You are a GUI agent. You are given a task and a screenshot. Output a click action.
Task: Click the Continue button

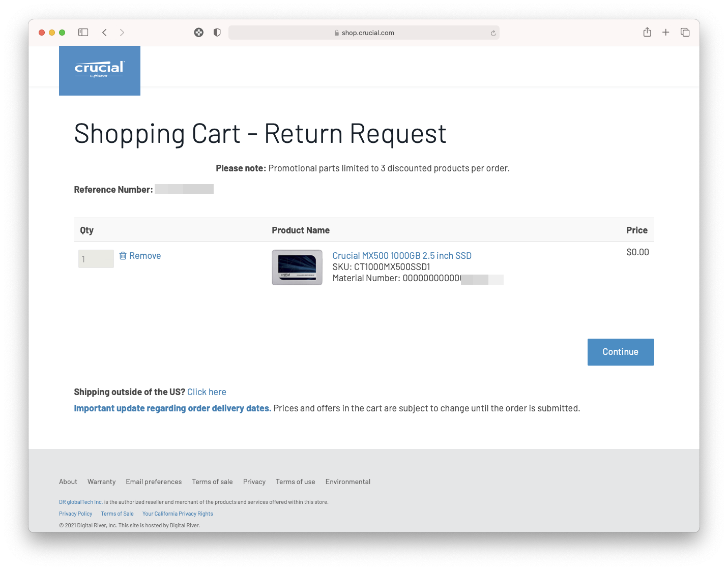pos(621,352)
